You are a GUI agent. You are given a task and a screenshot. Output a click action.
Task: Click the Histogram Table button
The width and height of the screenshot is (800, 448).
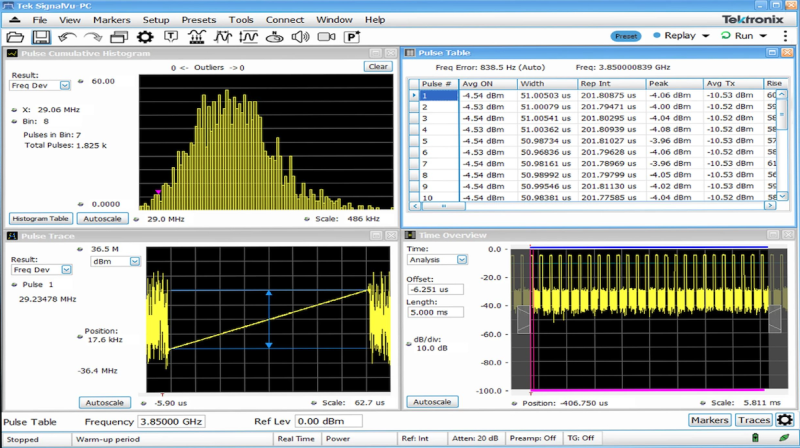41,218
